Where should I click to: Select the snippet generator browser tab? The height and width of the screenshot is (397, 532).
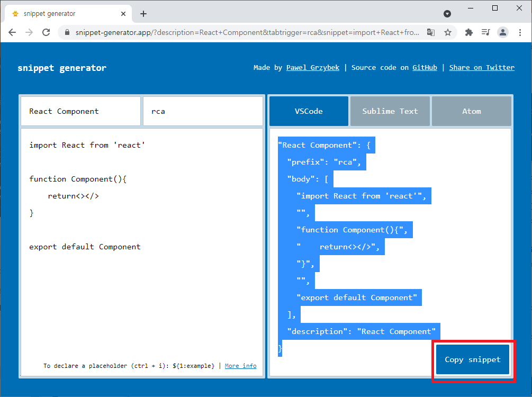click(68, 14)
